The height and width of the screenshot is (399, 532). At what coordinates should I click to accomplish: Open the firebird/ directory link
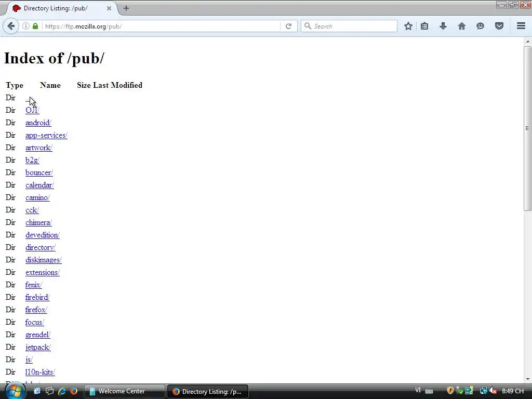37,297
